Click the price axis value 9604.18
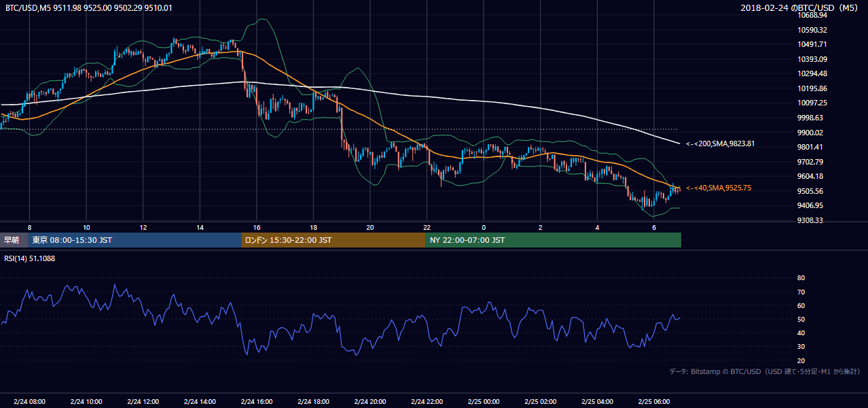The height and width of the screenshot is (408, 868). pos(810,176)
